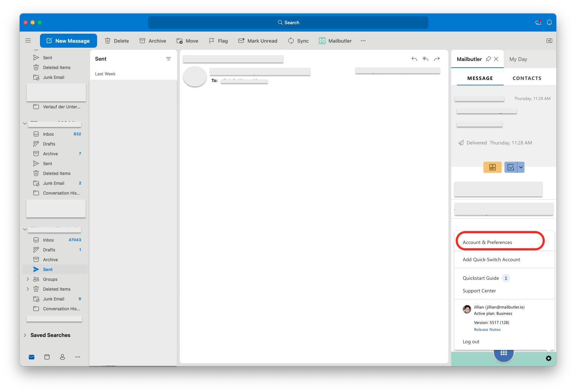Open Support Center
The width and height of the screenshot is (576, 392).
(479, 291)
